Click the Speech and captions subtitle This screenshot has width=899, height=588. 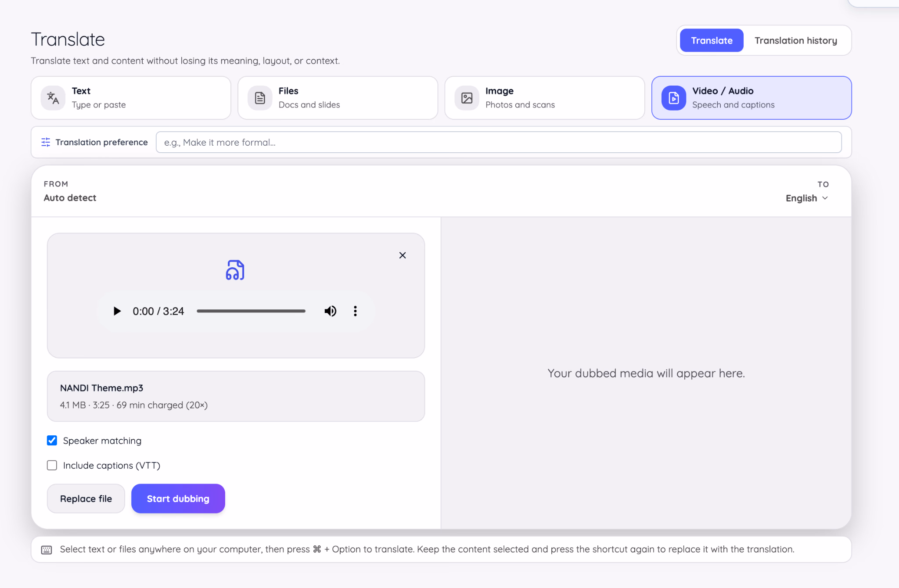click(x=733, y=105)
